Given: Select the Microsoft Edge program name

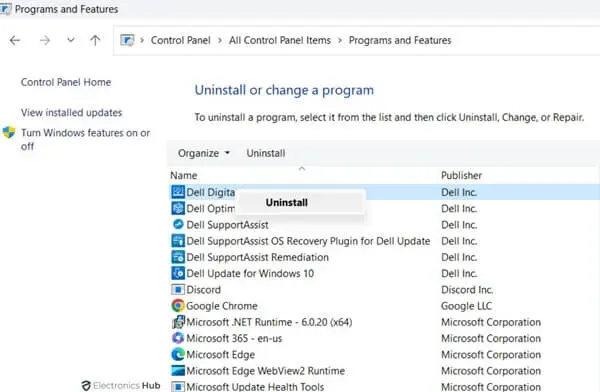Looking at the screenshot, I should [220, 355].
